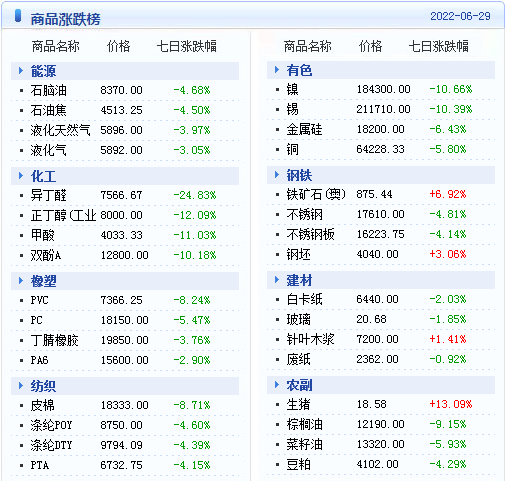Select the 涤纶POY commodity
This screenshot has height=481, width=506.
(x=51, y=425)
